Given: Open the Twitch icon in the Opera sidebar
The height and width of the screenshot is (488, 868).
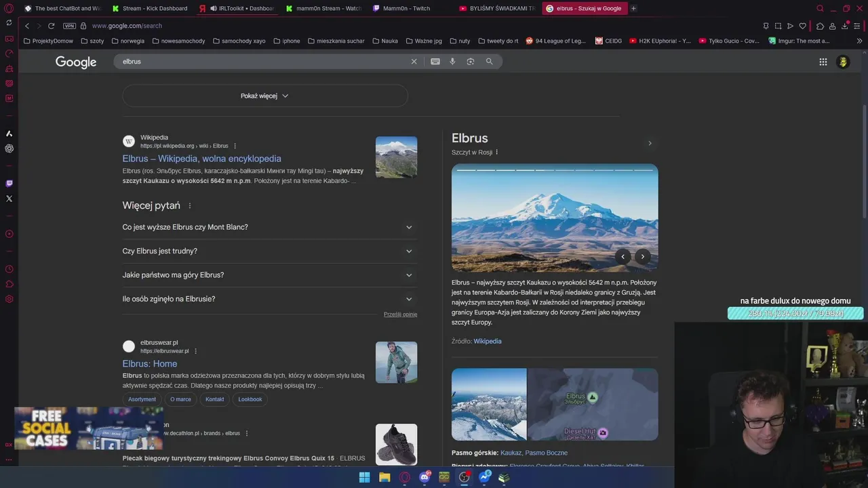Looking at the screenshot, I should (9, 184).
